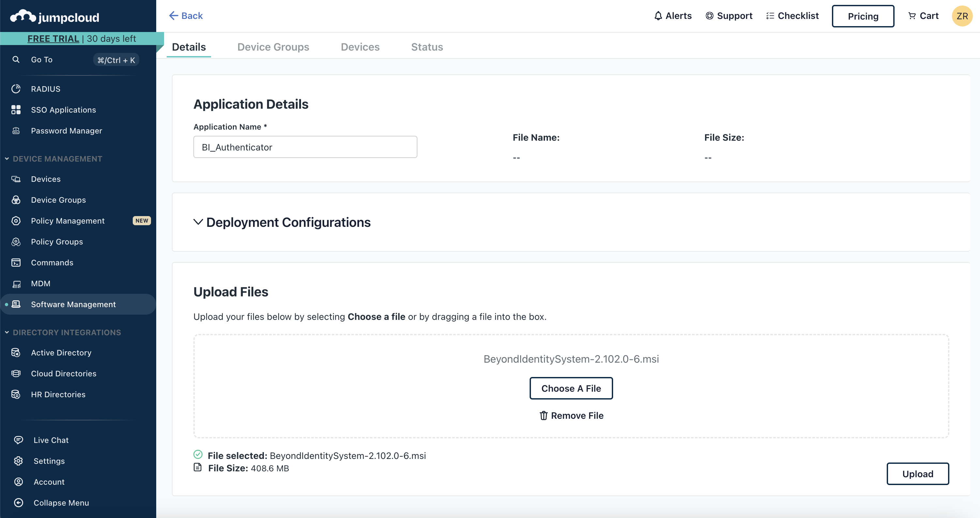Switch to the Device Groups tab

[x=273, y=47]
